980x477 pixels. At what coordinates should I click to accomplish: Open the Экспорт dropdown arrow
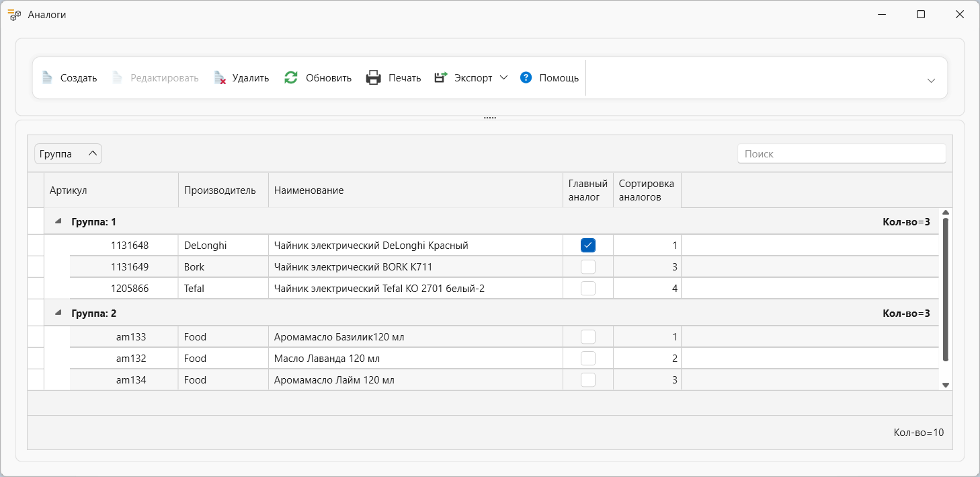coord(503,77)
